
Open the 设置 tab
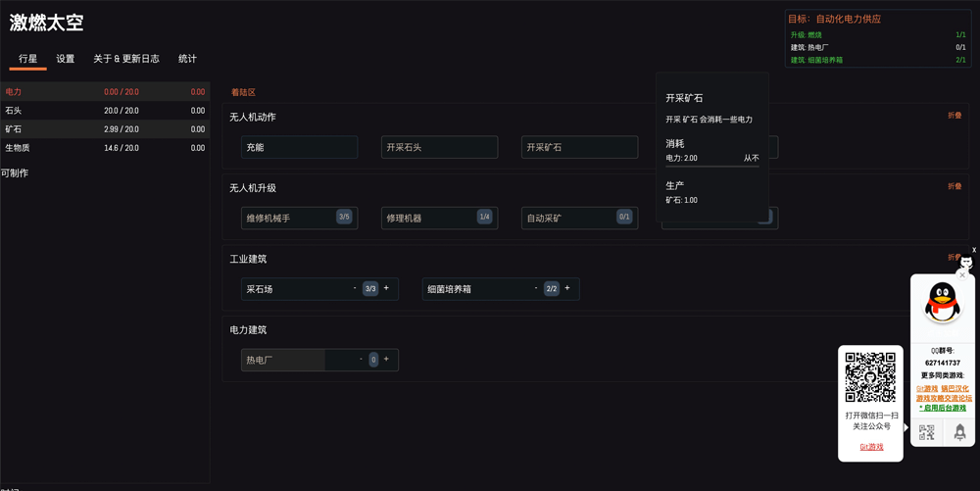[65, 59]
